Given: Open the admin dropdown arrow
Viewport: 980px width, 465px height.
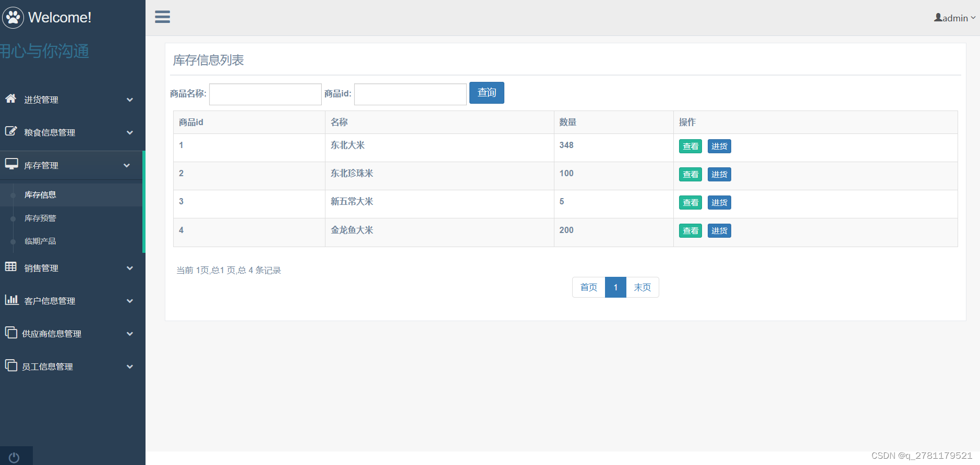Looking at the screenshot, I should coord(973,18).
